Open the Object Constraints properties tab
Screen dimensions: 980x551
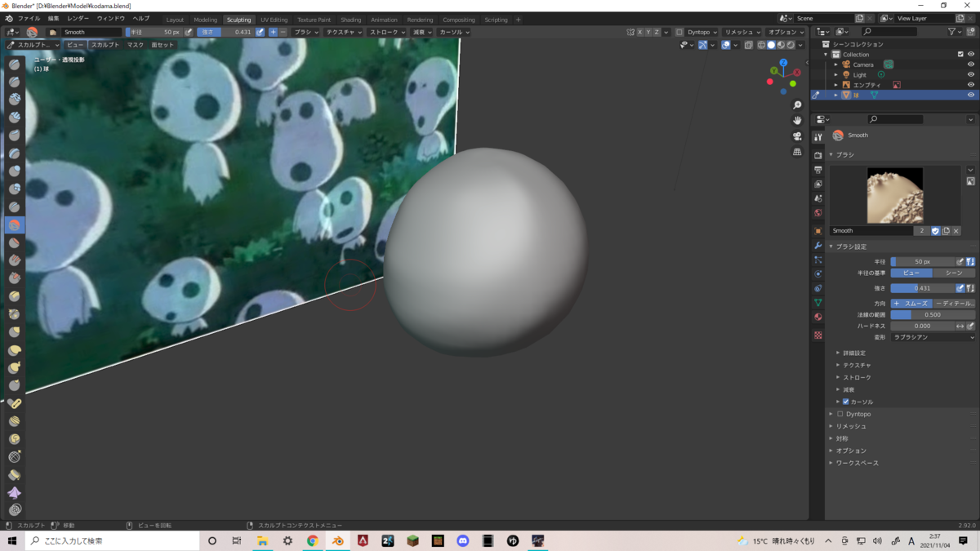818,288
